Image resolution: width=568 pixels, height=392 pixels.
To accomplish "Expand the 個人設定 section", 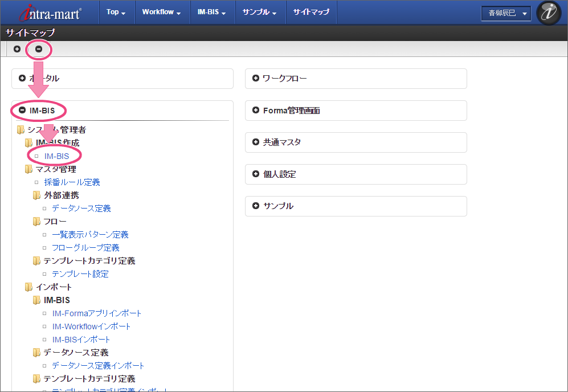I will click(x=256, y=174).
